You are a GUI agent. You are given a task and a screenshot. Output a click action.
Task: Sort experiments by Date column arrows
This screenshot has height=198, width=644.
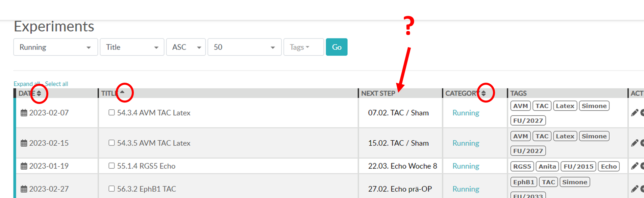point(39,93)
